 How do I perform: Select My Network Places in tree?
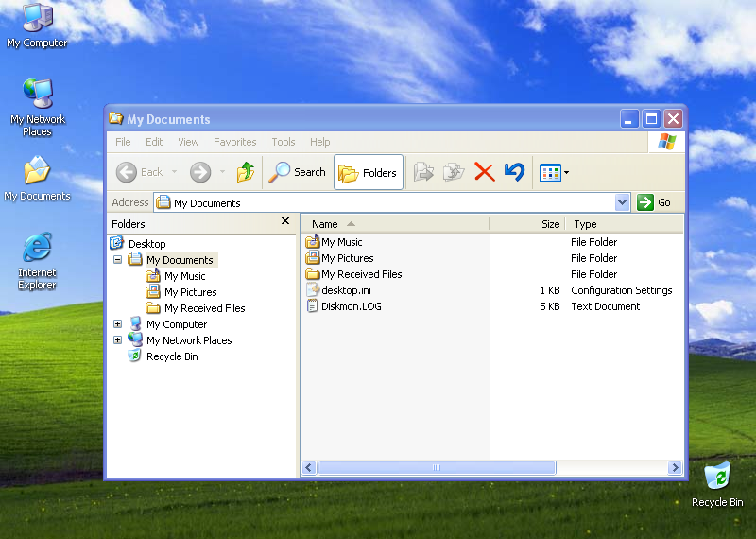189,340
